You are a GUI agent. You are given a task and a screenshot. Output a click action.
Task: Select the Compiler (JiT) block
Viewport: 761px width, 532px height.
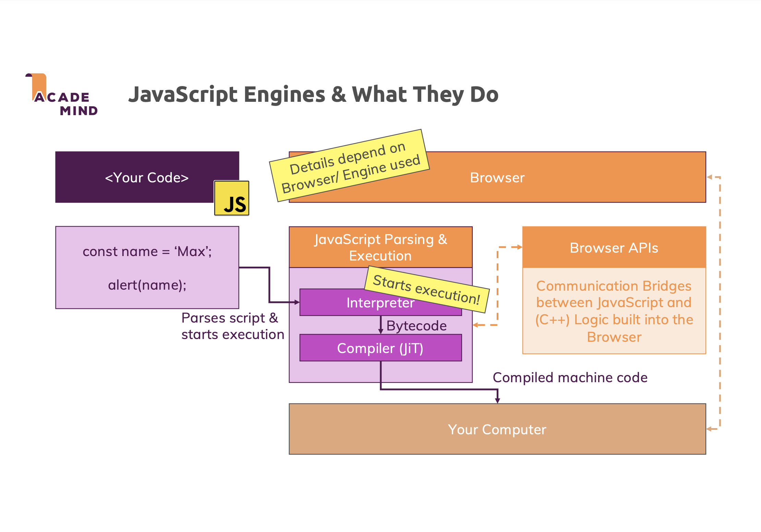(x=380, y=348)
